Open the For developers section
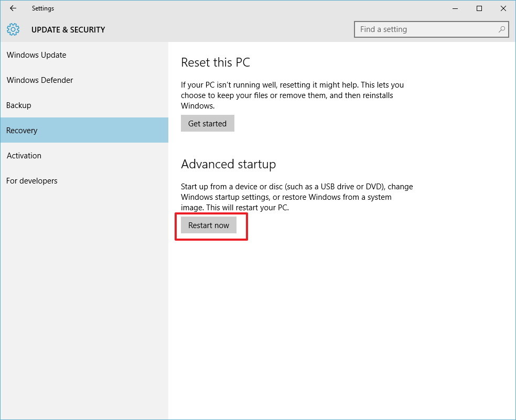 [31, 180]
